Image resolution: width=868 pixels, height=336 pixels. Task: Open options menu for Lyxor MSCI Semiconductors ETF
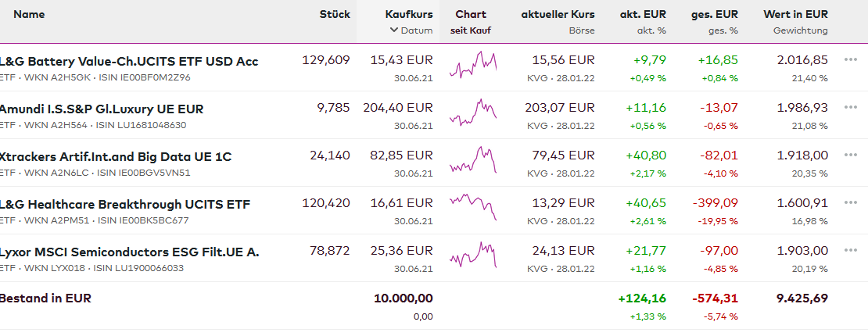click(851, 251)
